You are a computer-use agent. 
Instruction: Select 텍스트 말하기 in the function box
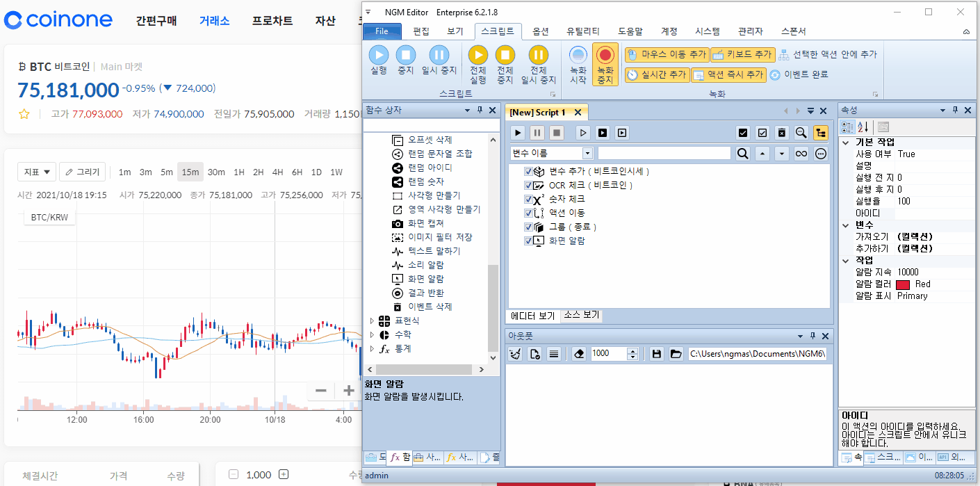coord(434,251)
